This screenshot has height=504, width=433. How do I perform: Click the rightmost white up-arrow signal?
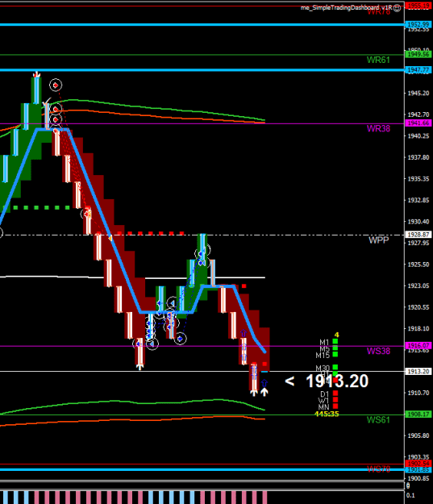[x=264, y=392]
